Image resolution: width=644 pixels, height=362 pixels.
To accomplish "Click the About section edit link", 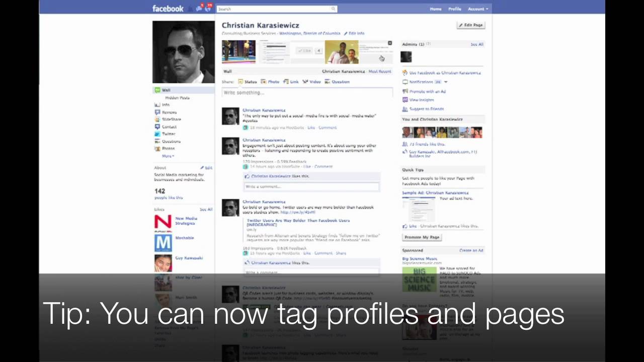I will pyautogui.click(x=206, y=167).
